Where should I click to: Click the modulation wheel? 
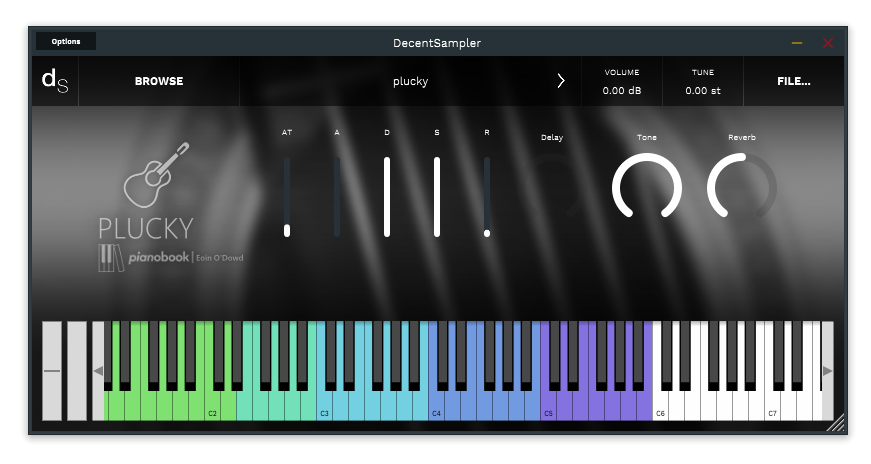click(77, 371)
